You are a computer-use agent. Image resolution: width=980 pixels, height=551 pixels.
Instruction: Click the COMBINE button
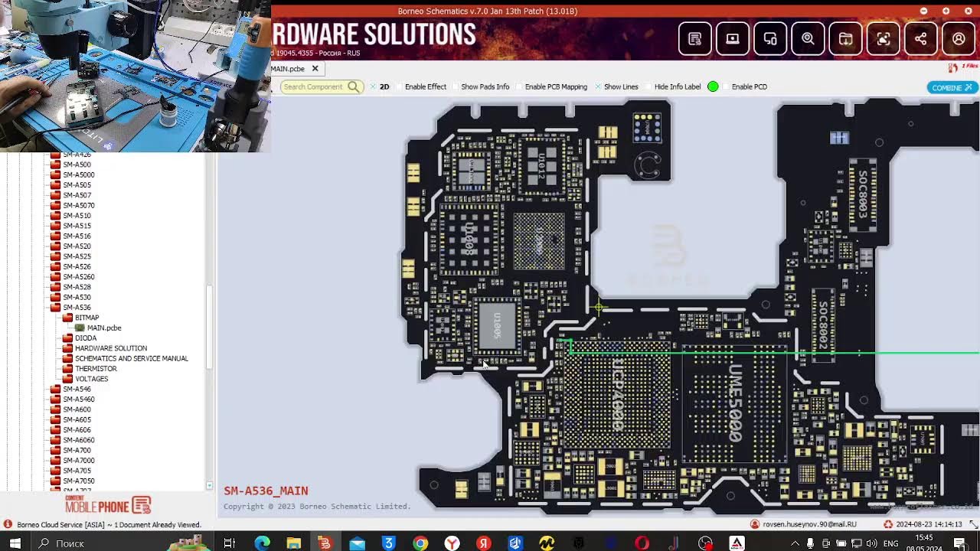(952, 87)
